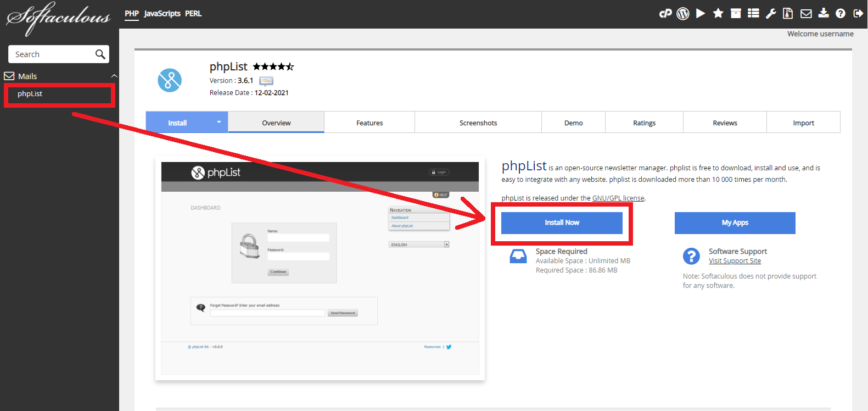This screenshot has width=868, height=411.
Task: Click the Mails envelope icon in sidebar
Action: tap(9, 76)
